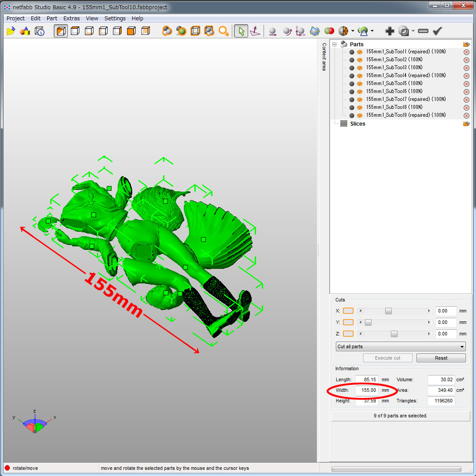
Task: Open the warning analysis dropdown arrow
Action: click(x=372, y=31)
